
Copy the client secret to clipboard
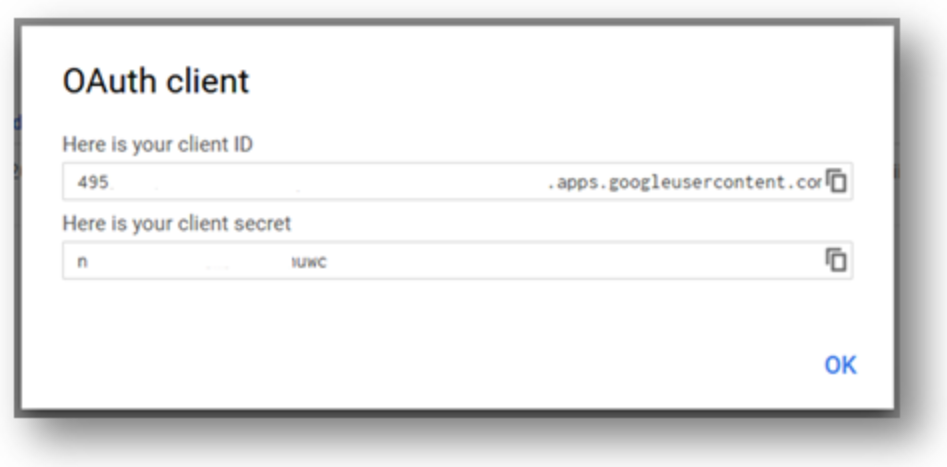point(836,260)
